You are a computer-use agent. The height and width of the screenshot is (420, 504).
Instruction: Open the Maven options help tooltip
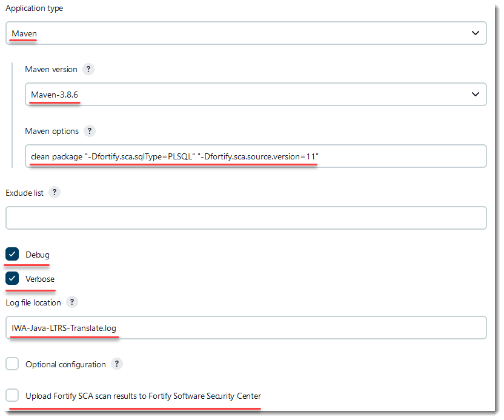coord(89,131)
